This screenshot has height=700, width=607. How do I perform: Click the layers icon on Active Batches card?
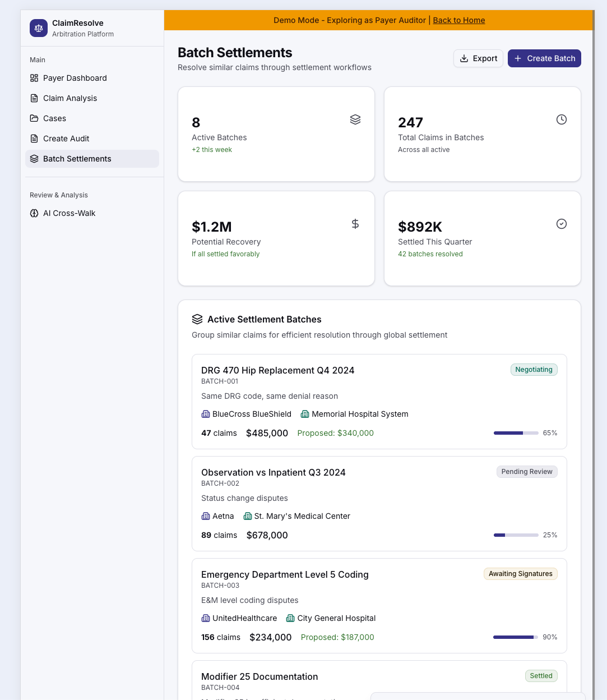(355, 119)
